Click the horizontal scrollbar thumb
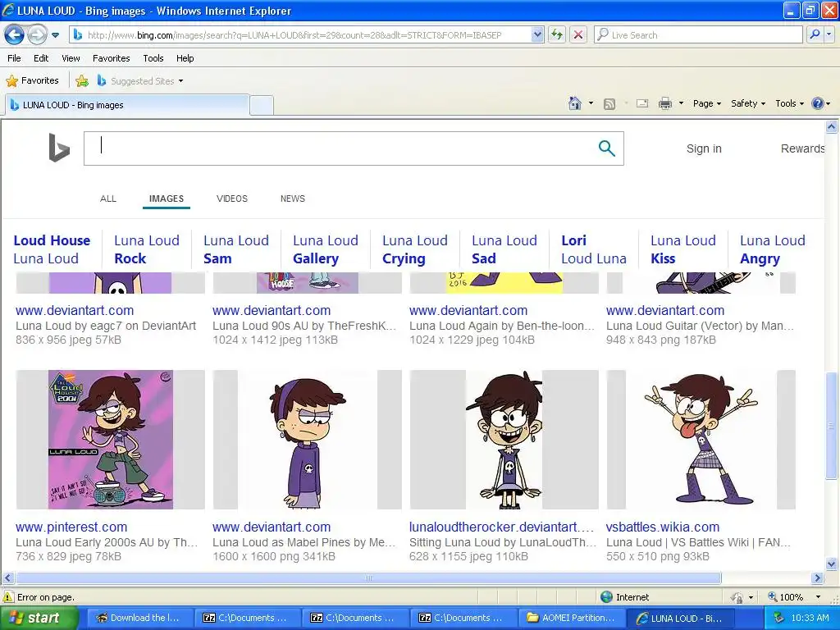The image size is (840, 630). coord(368,578)
